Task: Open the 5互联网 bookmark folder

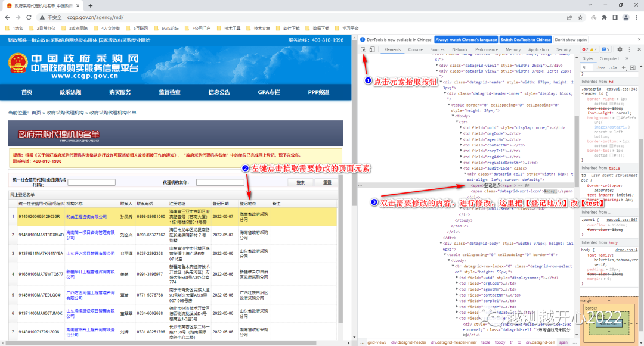Action: click(x=137, y=28)
